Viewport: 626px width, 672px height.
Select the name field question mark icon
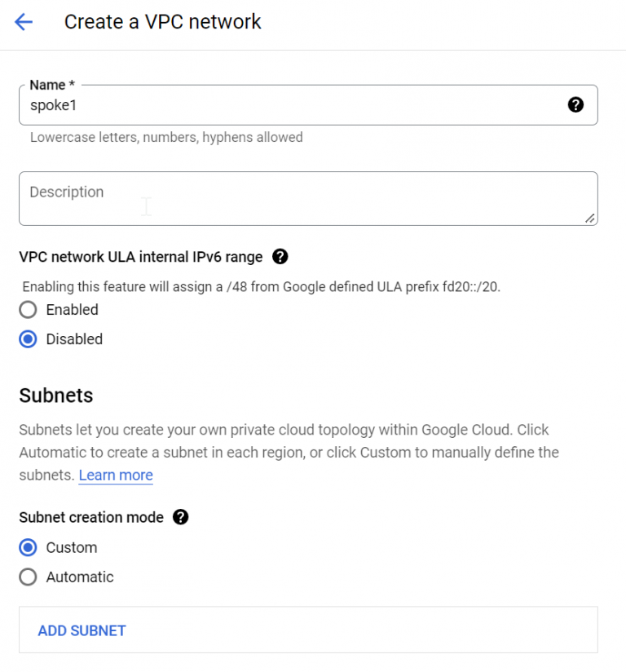pos(576,104)
